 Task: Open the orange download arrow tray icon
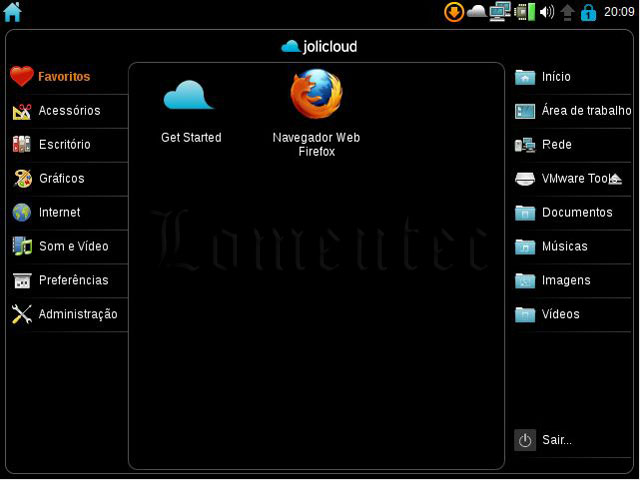454,12
